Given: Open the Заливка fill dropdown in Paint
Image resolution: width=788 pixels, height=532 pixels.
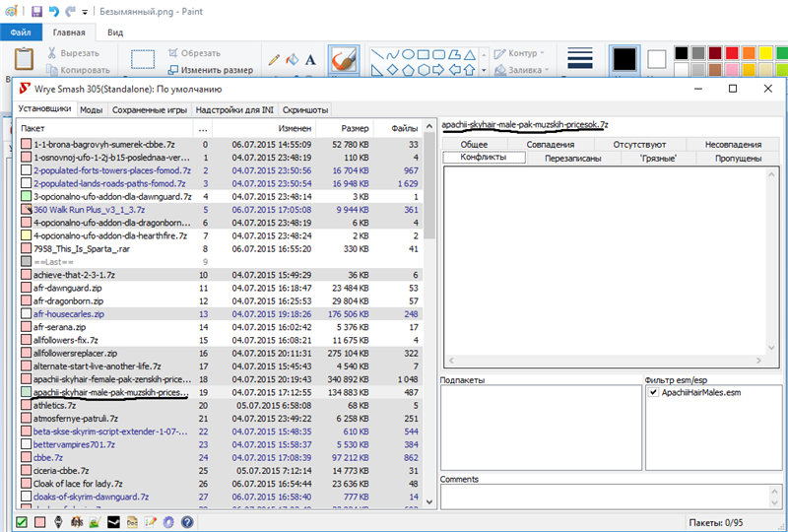Looking at the screenshot, I should pos(522,70).
